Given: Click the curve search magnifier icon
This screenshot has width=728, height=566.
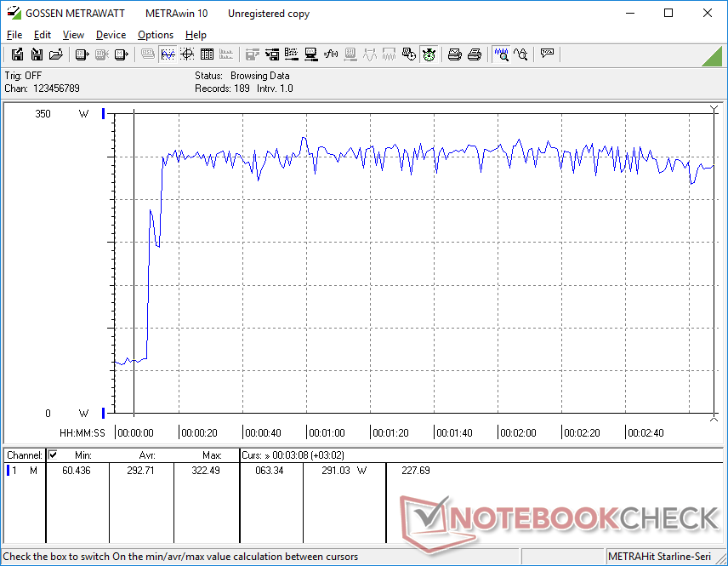Looking at the screenshot, I should (x=520, y=54).
